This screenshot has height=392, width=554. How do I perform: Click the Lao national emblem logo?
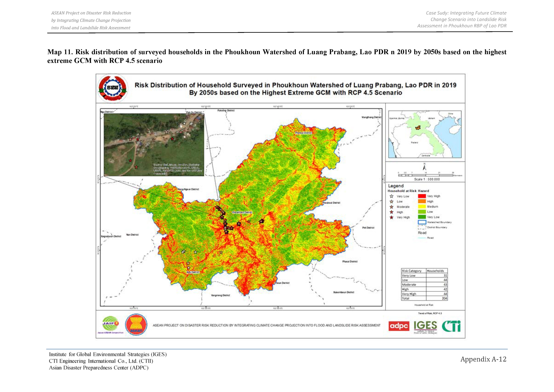[x=112, y=88]
